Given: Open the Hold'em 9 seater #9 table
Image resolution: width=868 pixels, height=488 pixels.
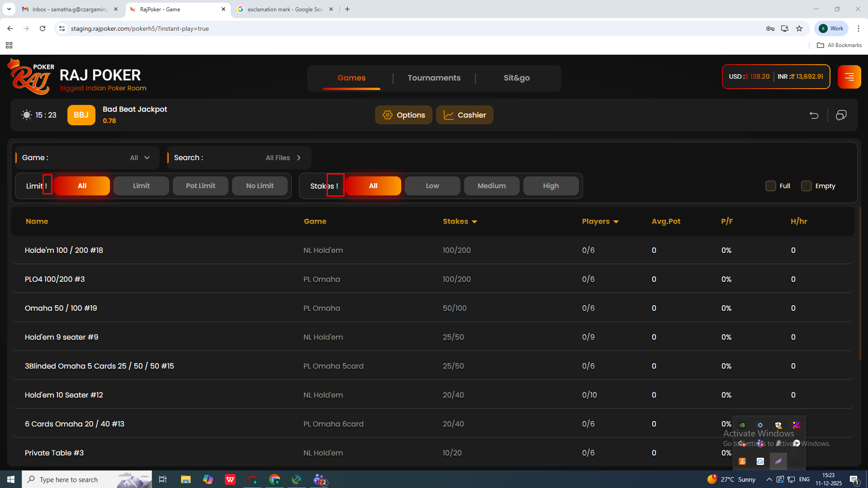Looking at the screenshot, I should point(62,337).
